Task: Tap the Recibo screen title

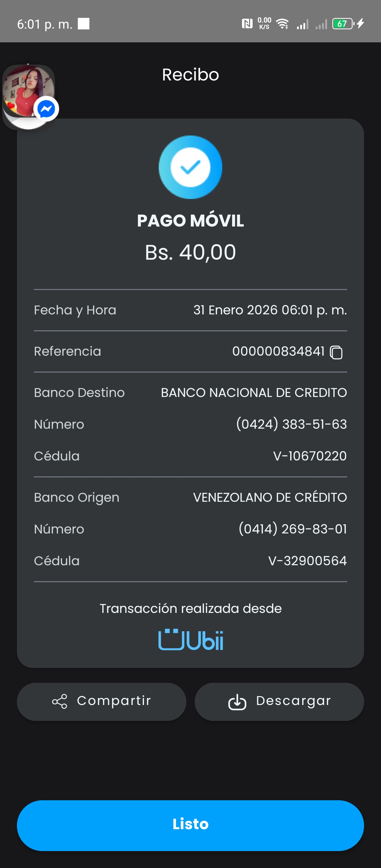Action: [x=190, y=75]
